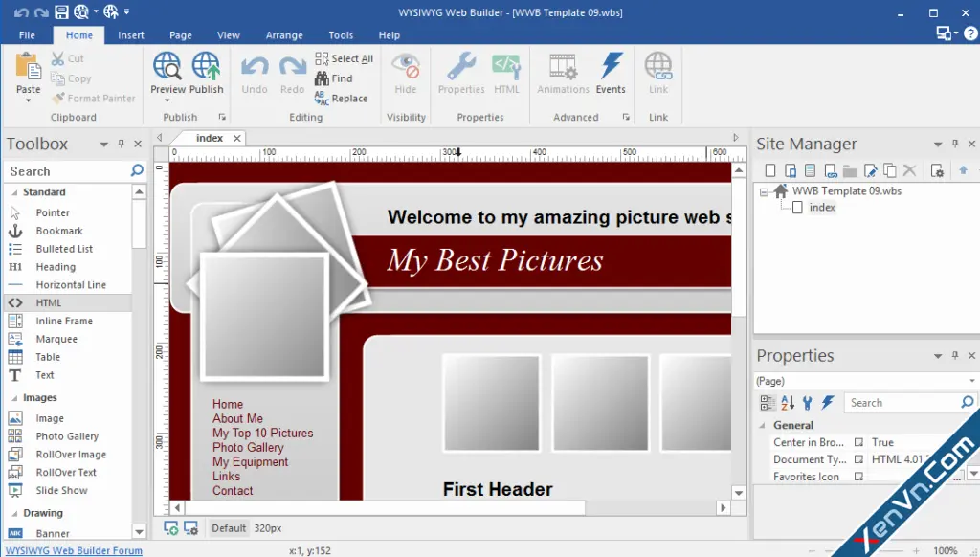Click Select All in Editing group
Image resolution: width=980 pixels, height=557 pixels.
[344, 58]
